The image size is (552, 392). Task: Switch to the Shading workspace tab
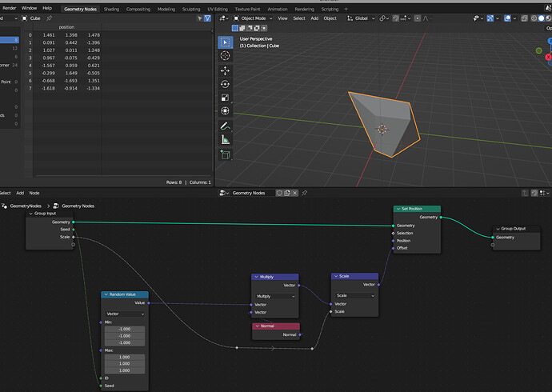pos(111,9)
